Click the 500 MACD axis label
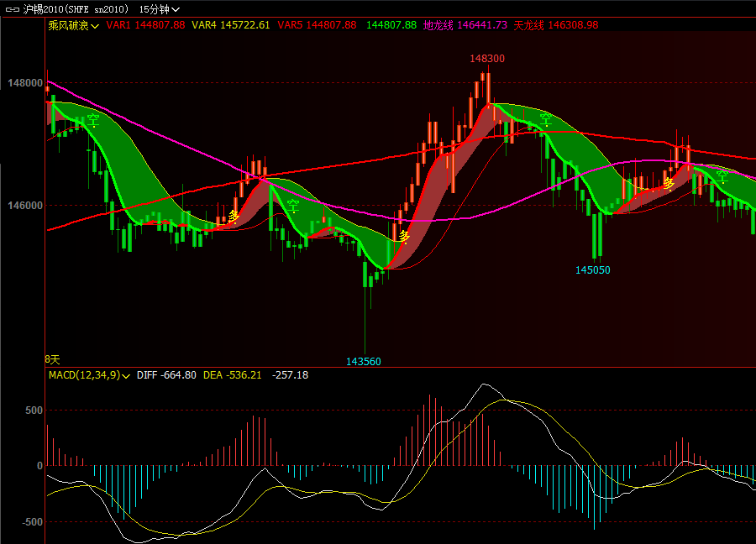This screenshot has height=544, width=756. [x=34, y=411]
